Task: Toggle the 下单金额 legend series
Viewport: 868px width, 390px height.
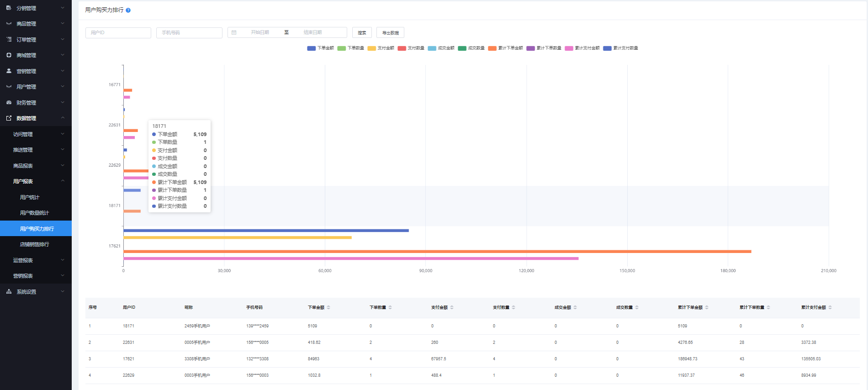Action: pyautogui.click(x=321, y=48)
